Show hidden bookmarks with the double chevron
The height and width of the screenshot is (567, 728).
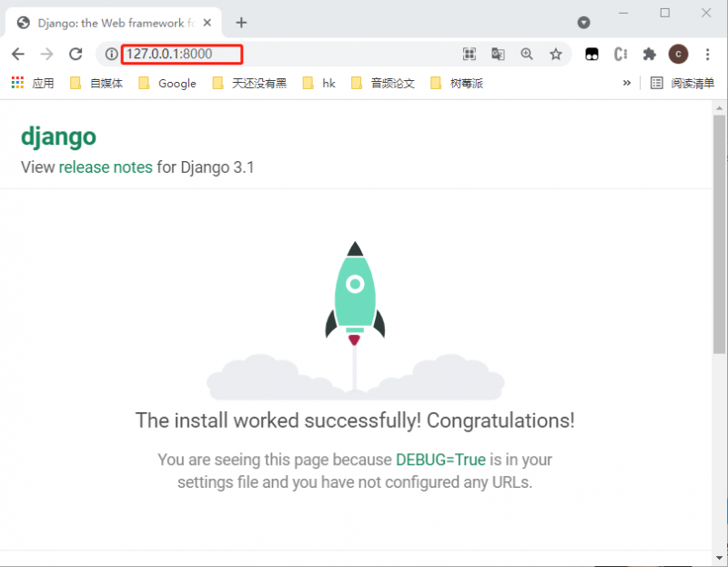627,83
